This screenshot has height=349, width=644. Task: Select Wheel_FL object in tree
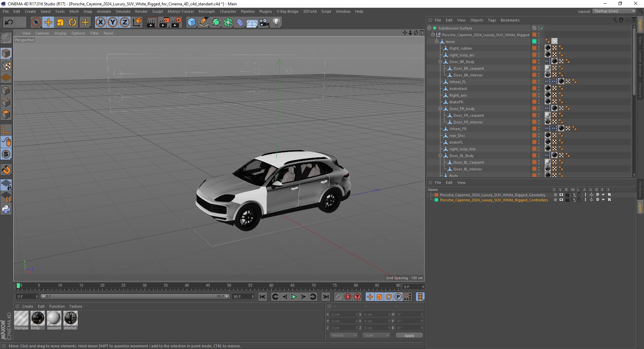click(458, 82)
